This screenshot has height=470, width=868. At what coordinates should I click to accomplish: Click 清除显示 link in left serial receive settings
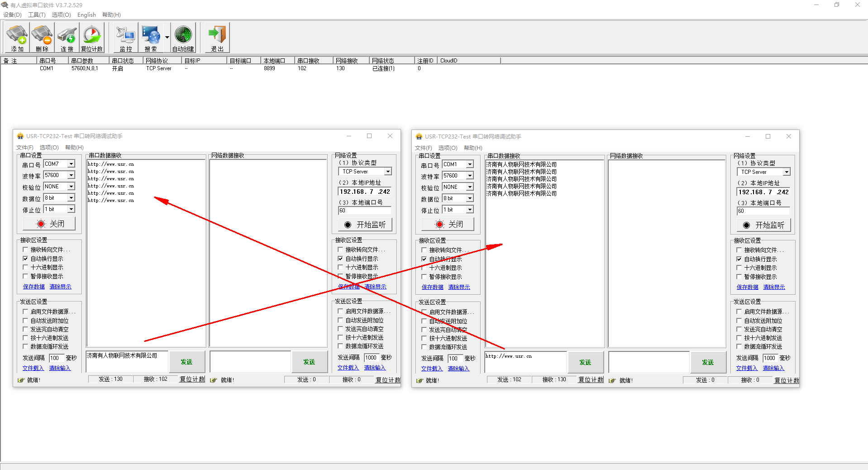(x=60, y=287)
